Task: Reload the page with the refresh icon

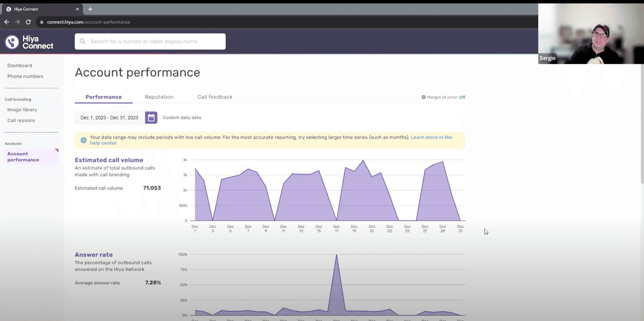Action: (28, 22)
